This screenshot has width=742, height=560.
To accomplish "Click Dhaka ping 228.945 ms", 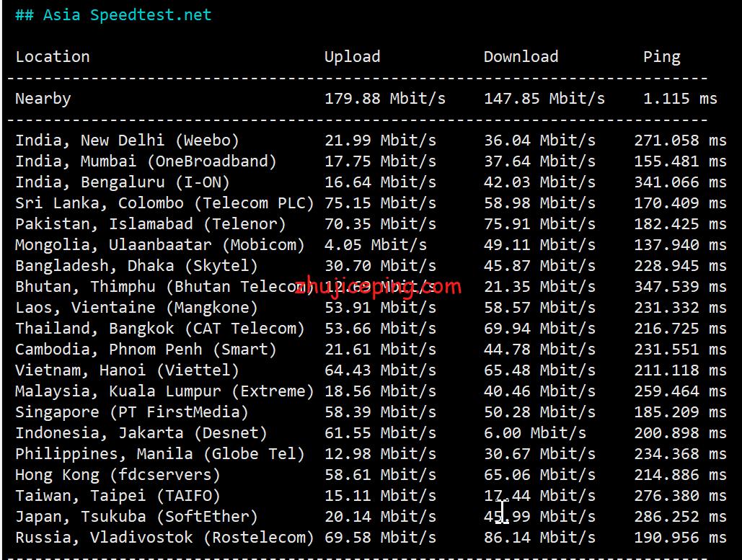I will [681, 265].
